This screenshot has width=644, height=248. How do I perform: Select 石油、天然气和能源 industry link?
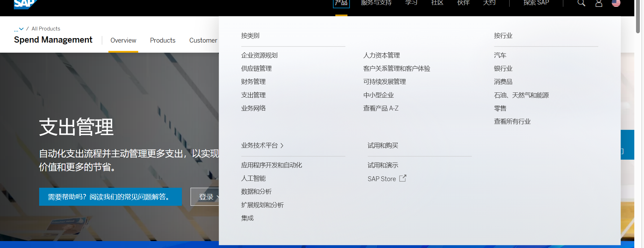tap(521, 95)
